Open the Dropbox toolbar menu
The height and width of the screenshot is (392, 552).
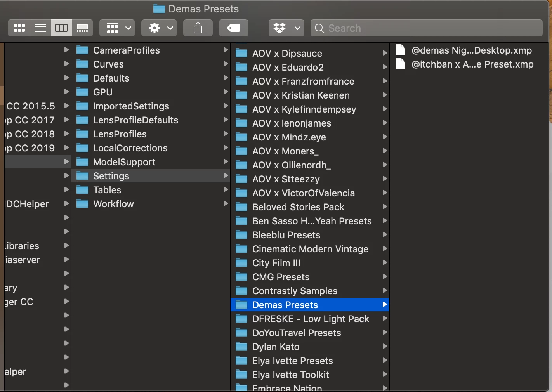tap(286, 28)
